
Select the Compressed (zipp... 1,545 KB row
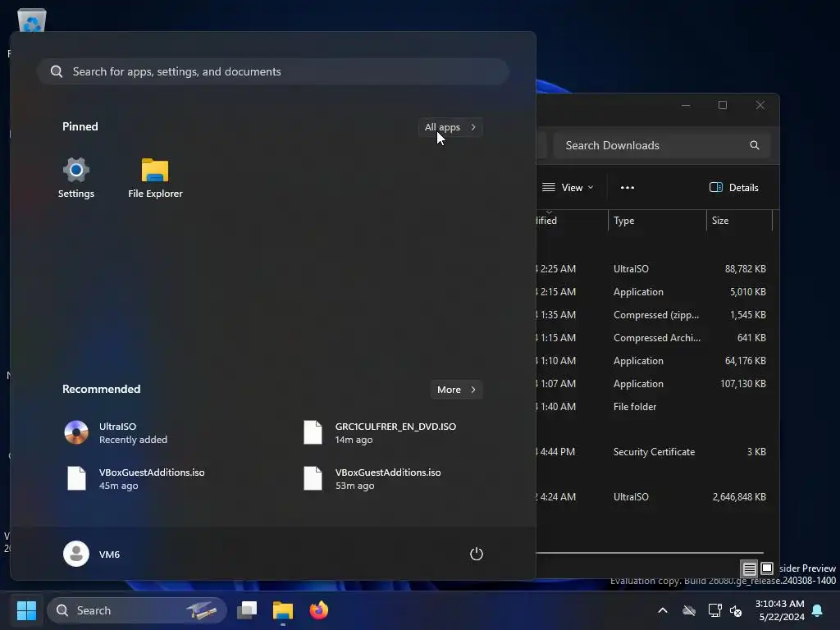coord(654,315)
